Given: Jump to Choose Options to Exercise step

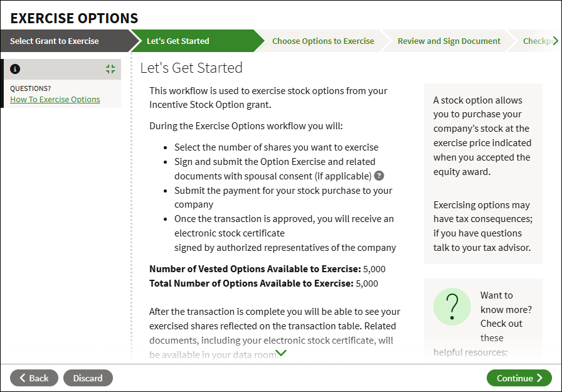Looking at the screenshot, I should pyautogui.click(x=323, y=41).
